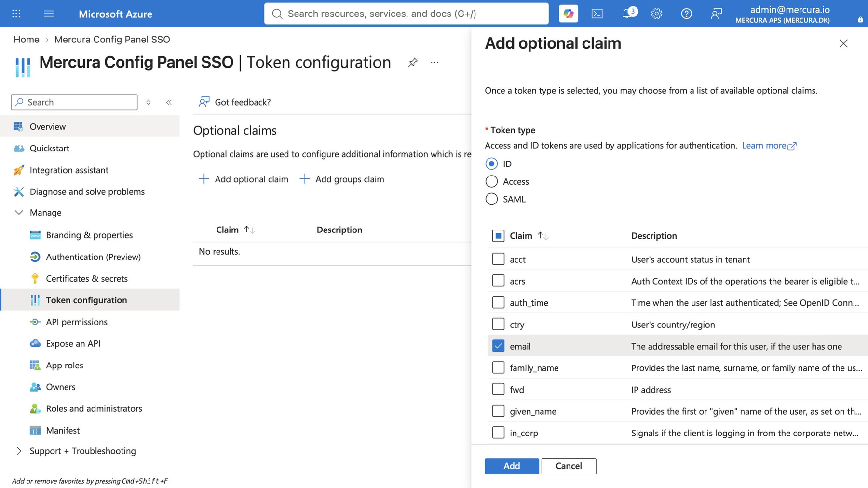Click Add groups claim

342,179
